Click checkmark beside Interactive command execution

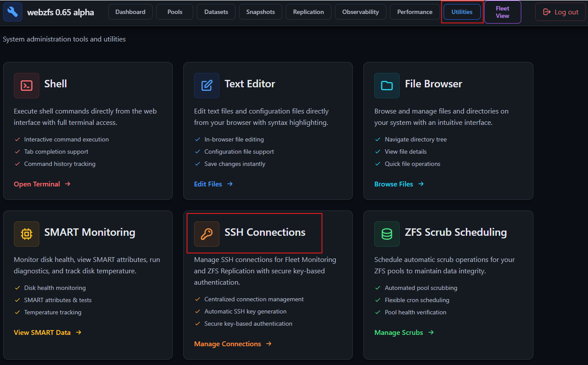(x=17, y=139)
